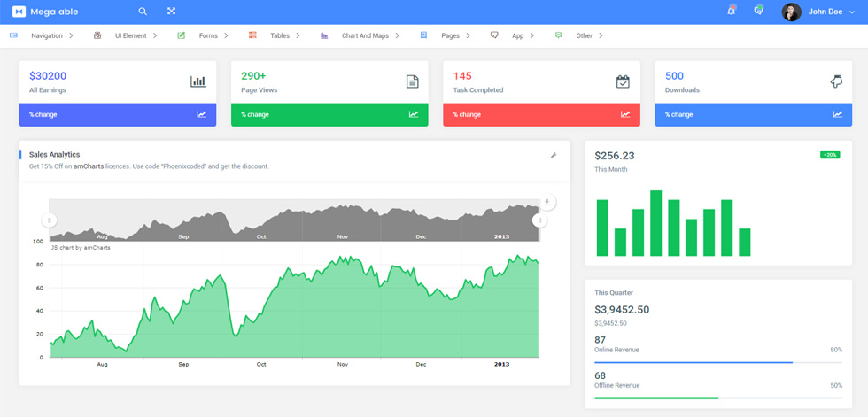868x417 pixels.
Task: Click the Chart And Maps icon
Action: coord(324,35)
